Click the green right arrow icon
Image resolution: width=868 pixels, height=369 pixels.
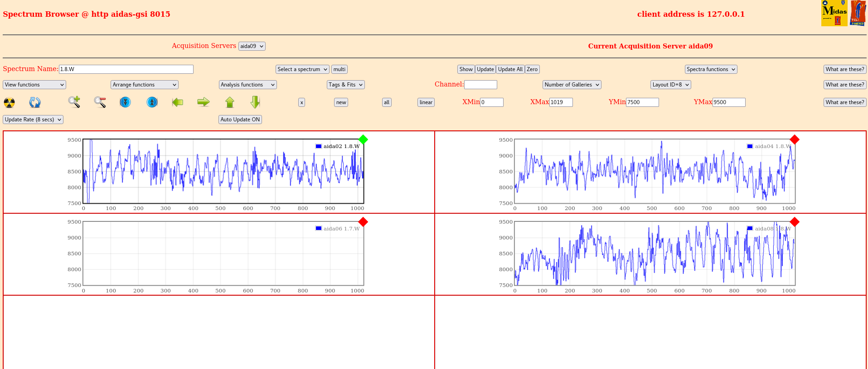tap(204, 102)
